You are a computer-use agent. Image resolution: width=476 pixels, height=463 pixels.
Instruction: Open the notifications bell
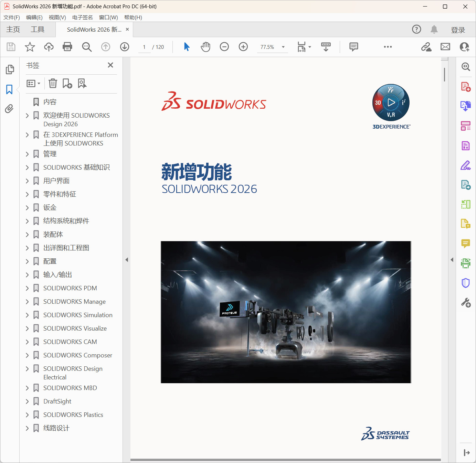[434, 30]
